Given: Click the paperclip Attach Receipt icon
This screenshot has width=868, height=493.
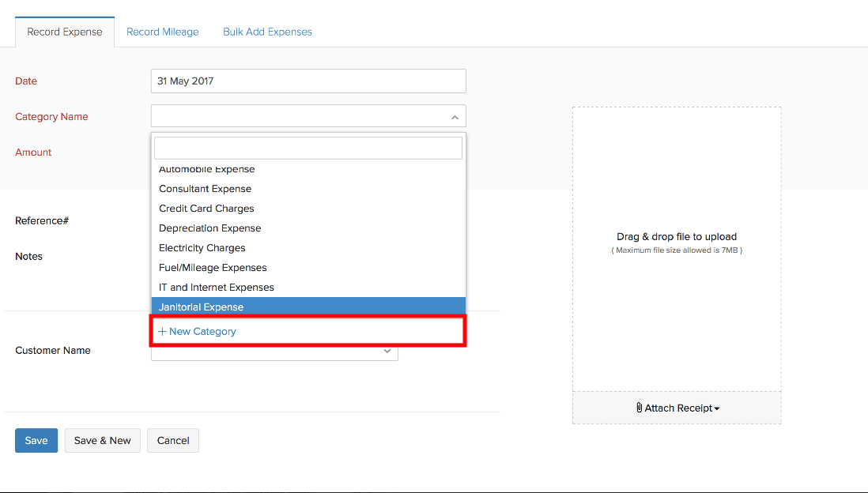Looking at the screenshot, I should 639,408.
